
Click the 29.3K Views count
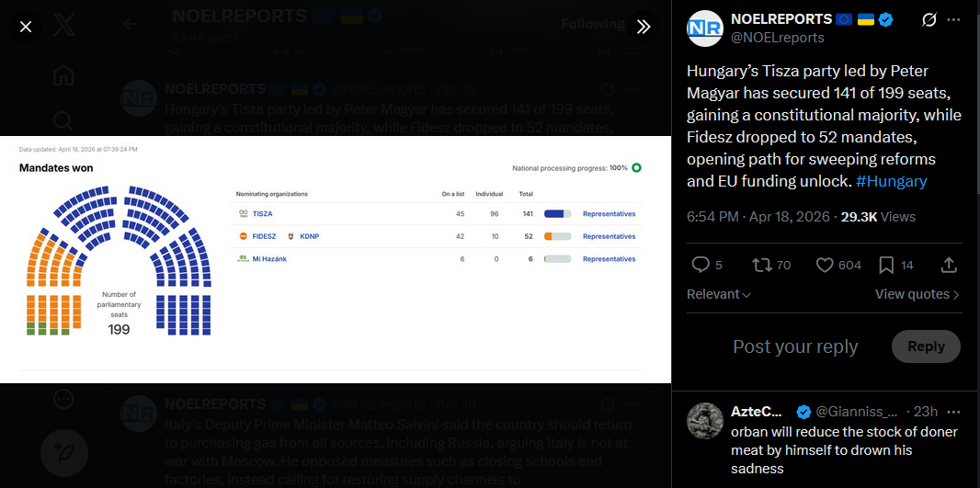(x=878, y=217)
